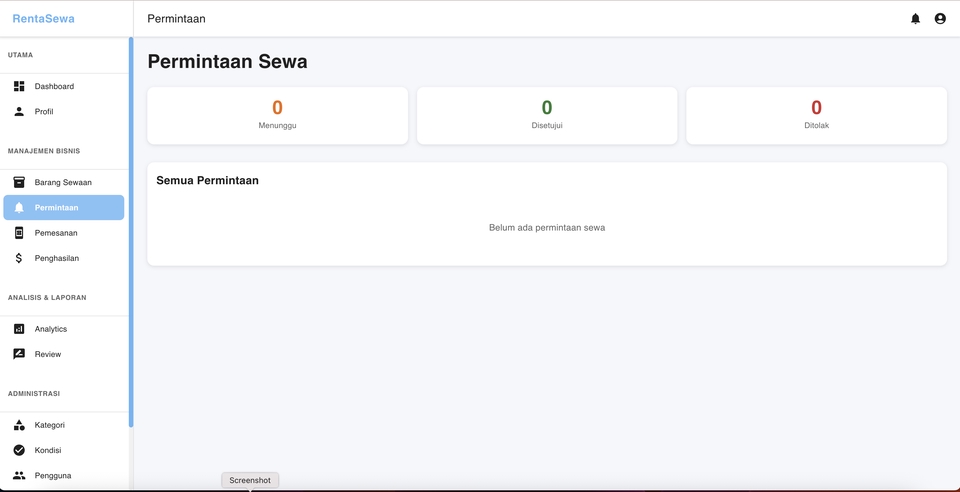Click the notifications bell icon in header

tap(915, 19)
